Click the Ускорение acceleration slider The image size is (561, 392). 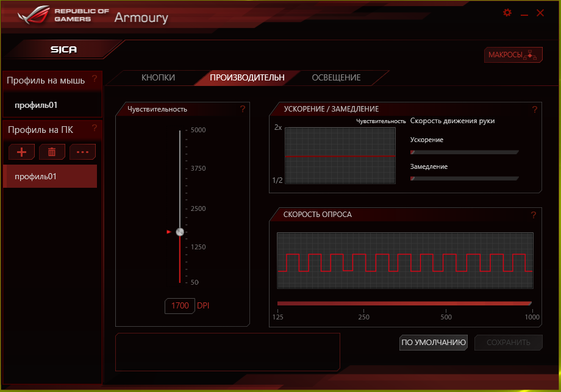pyautogui.click(x=465, y=152)
